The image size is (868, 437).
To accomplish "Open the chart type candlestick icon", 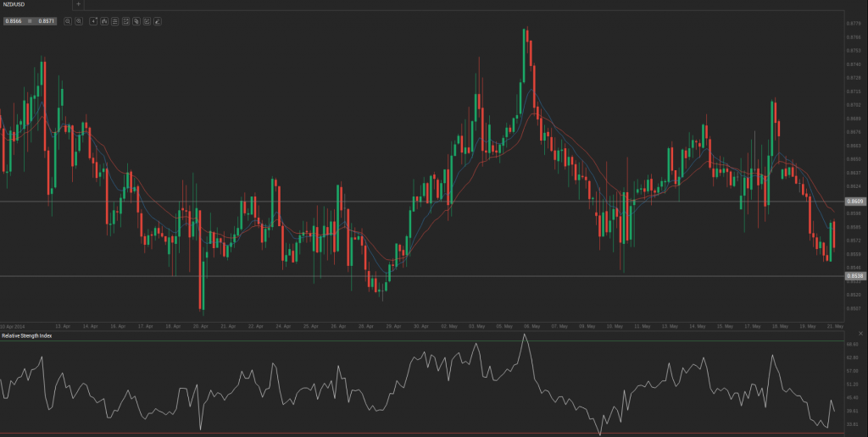I will coord(104,20).
